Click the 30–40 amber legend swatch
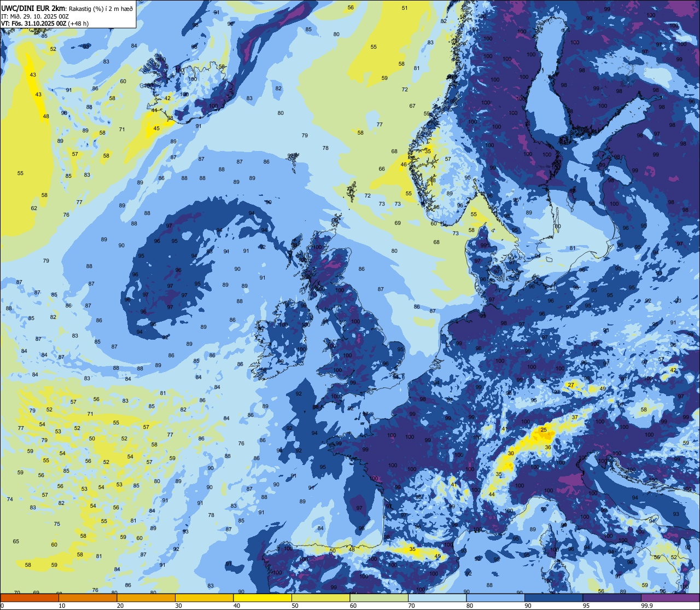The image size is (700, 610). coord(204,597)
